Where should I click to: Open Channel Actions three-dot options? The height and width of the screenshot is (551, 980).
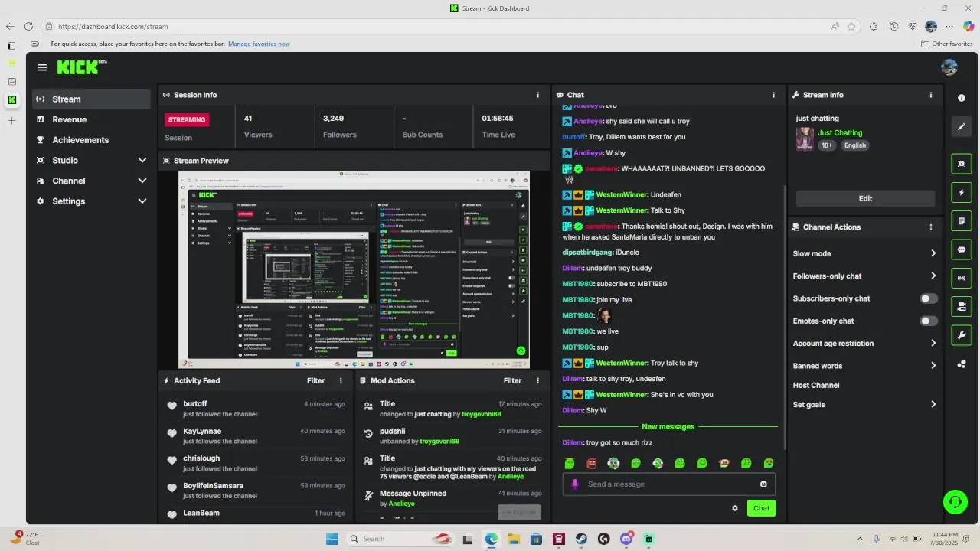[931, 227]
